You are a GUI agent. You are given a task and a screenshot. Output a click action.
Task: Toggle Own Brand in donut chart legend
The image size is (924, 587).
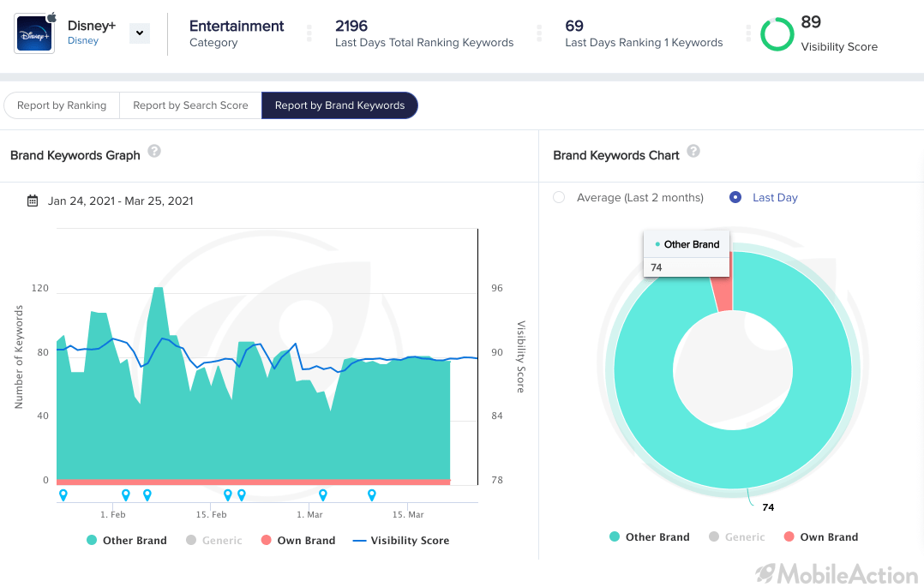[821, 537]
